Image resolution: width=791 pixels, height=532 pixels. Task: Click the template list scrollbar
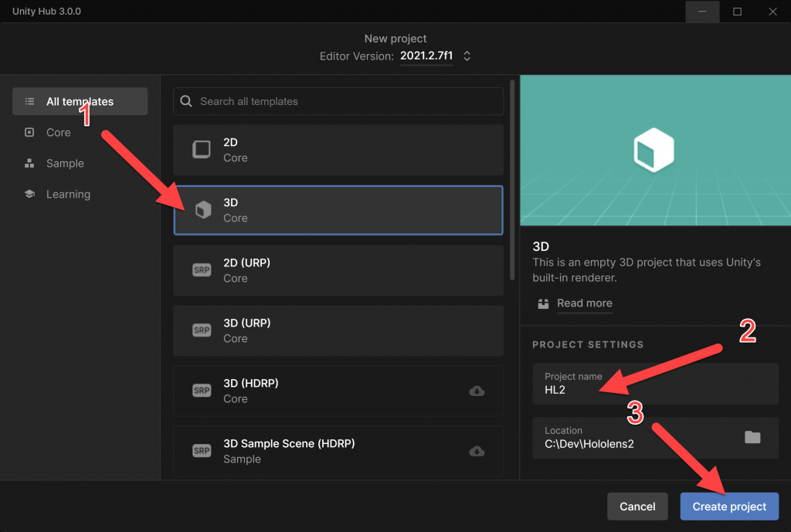512,179
